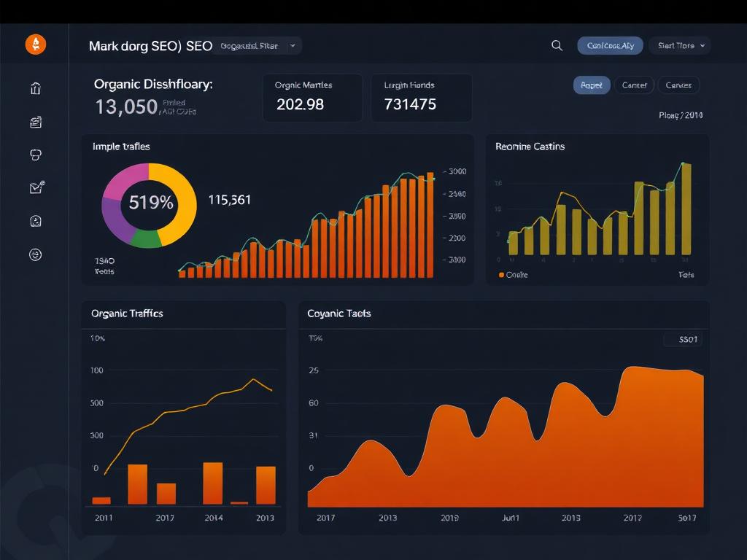Click the Organic Marttes 202.98 card

[312, 98]
